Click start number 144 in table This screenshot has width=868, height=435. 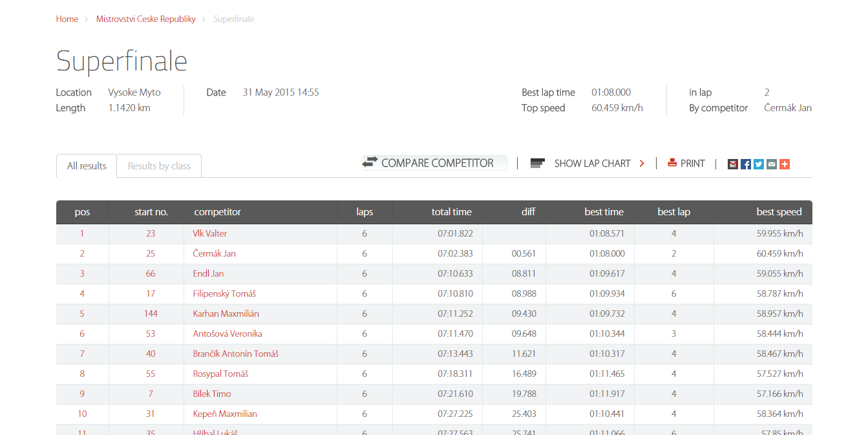[x=151, y=313]
